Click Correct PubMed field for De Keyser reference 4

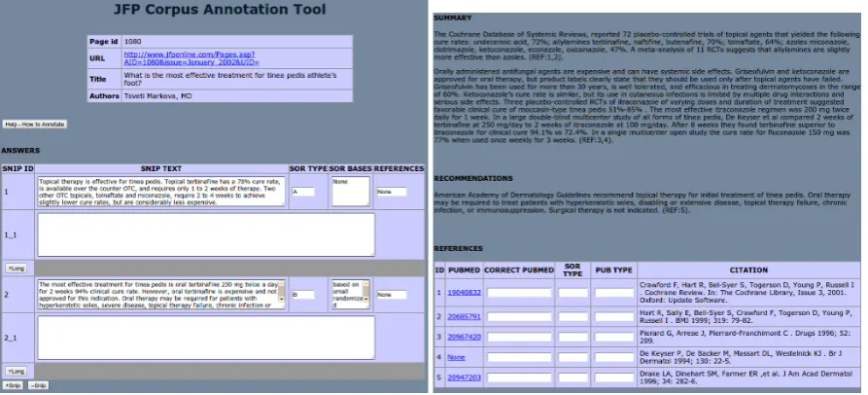(x=519, y=357)
